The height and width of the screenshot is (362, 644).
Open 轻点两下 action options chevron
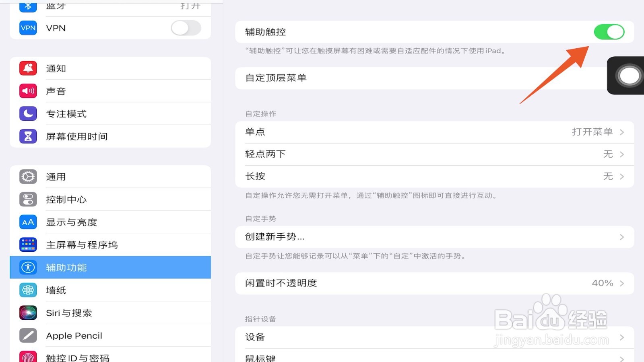click(622, 154)
